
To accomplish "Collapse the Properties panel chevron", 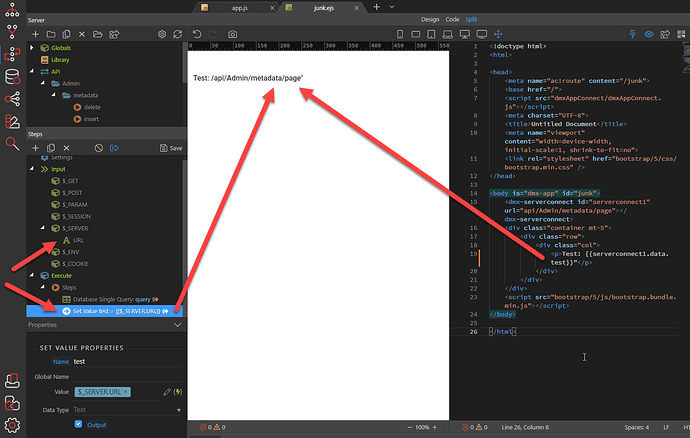I will click(177, 325).
